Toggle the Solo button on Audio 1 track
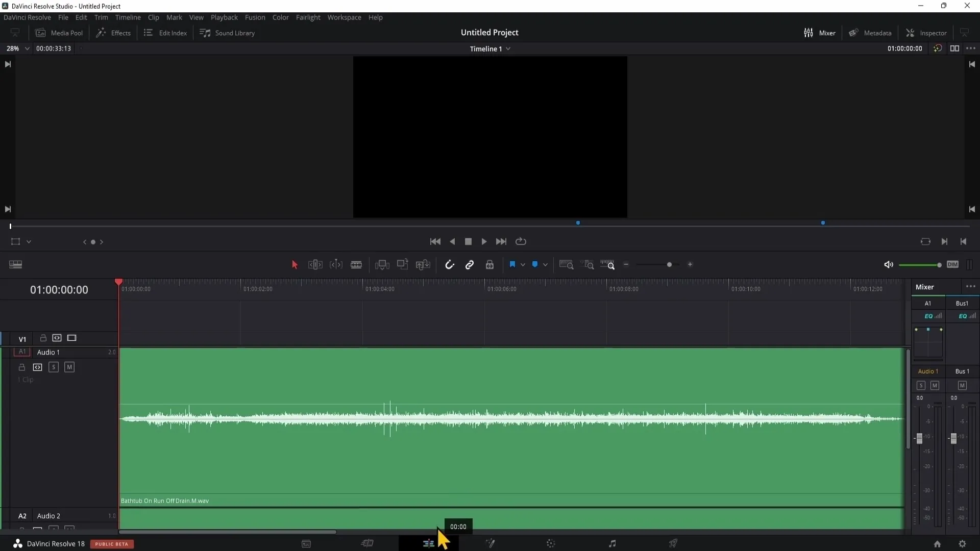The width and height of the screenshot is (980, 551). point(54,367)
